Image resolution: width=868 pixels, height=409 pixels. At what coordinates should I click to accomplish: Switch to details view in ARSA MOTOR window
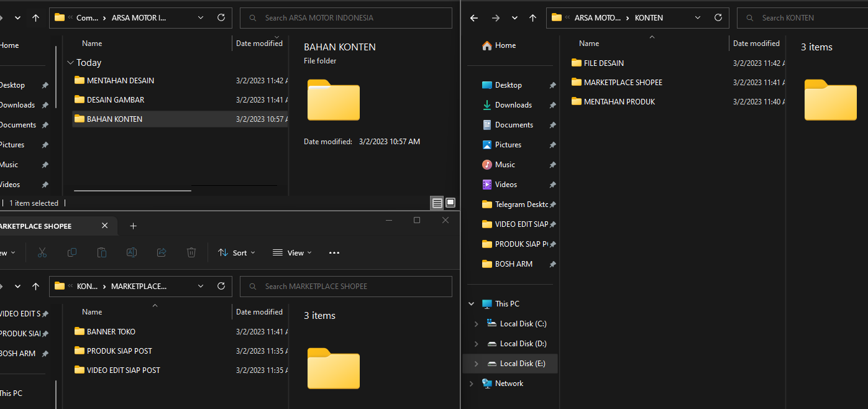coord(437,203)
